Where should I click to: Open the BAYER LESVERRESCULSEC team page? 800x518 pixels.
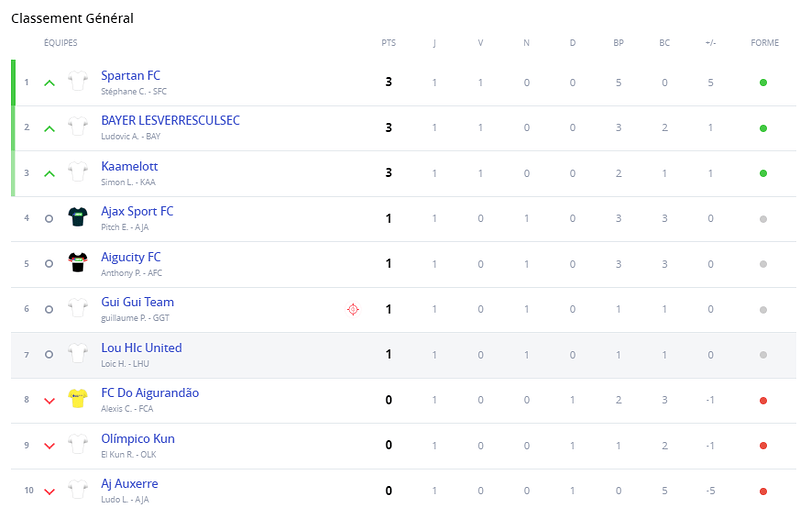pos(170,120)
